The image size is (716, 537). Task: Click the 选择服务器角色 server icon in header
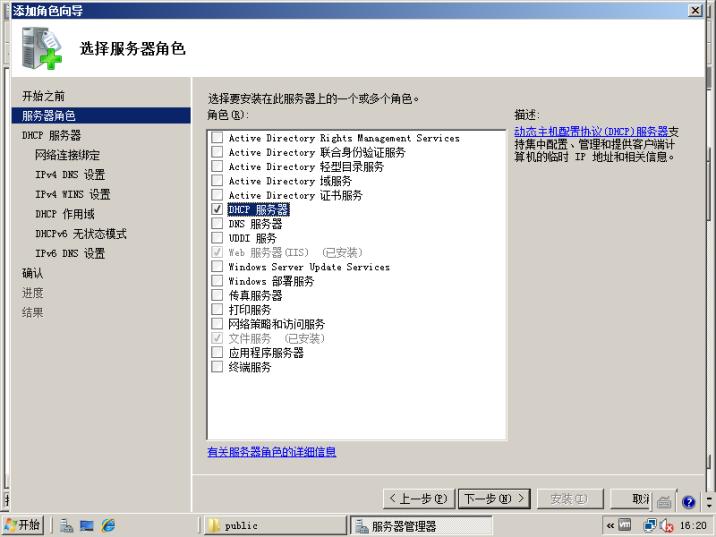click(x=41, y=48)
